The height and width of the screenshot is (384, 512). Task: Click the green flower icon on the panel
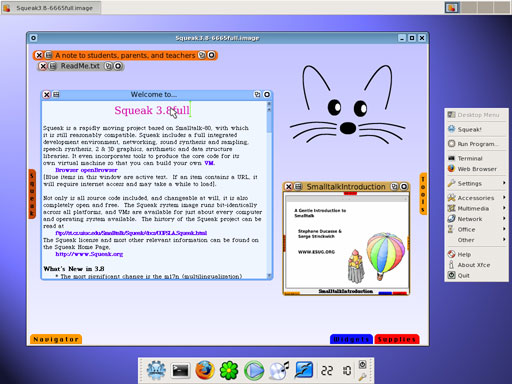(x=229, y=370)
